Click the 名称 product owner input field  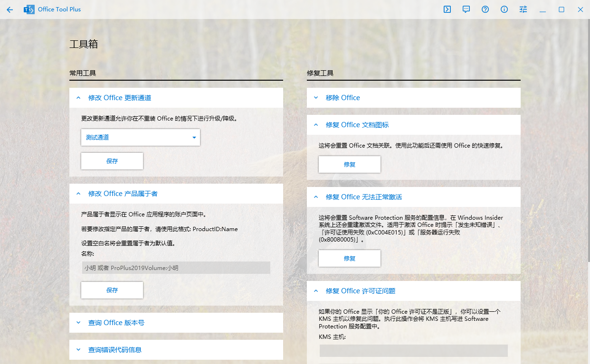(176, 268)
